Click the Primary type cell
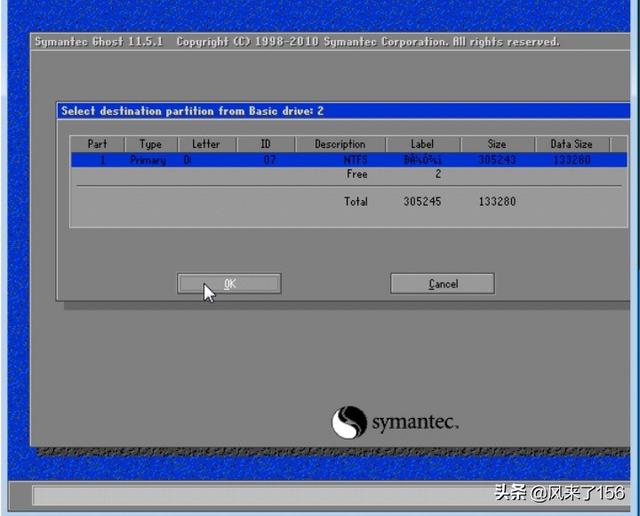The width and height of the screenshot is (640, 516). [148, 160]
